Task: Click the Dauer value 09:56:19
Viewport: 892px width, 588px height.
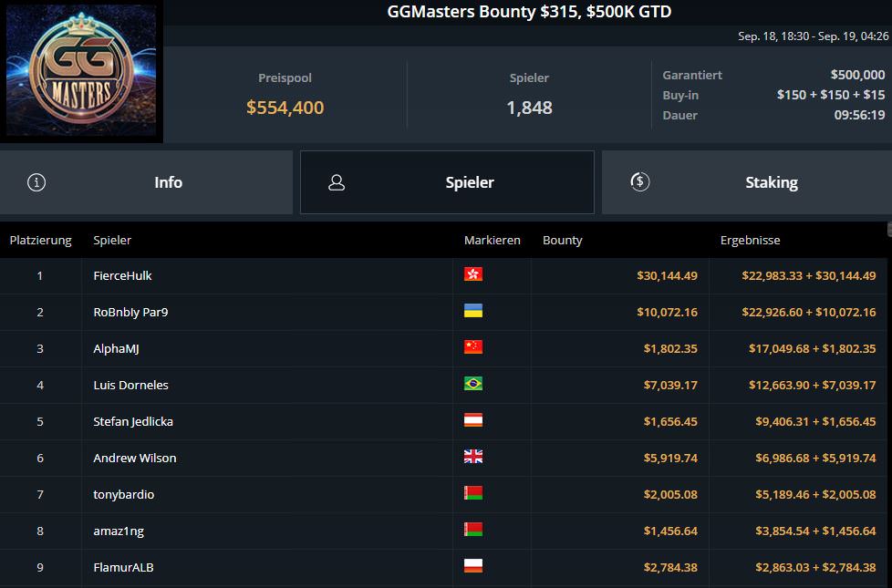Action: coord(859,115)
